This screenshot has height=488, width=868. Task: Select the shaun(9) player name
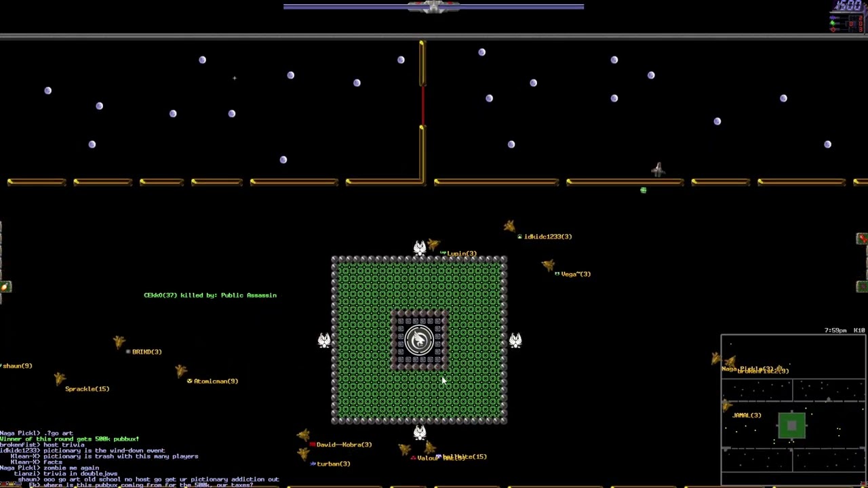coord(16,366)
